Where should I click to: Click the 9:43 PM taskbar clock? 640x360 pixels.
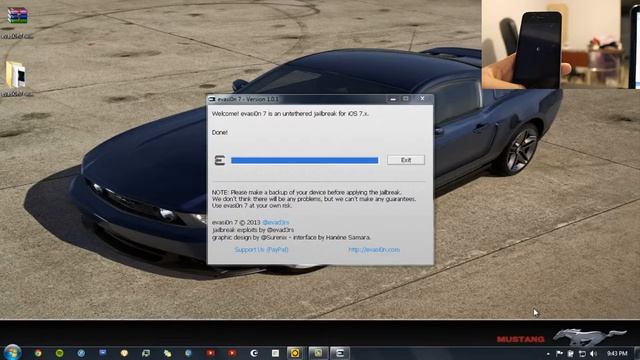(x=617, y=353)
